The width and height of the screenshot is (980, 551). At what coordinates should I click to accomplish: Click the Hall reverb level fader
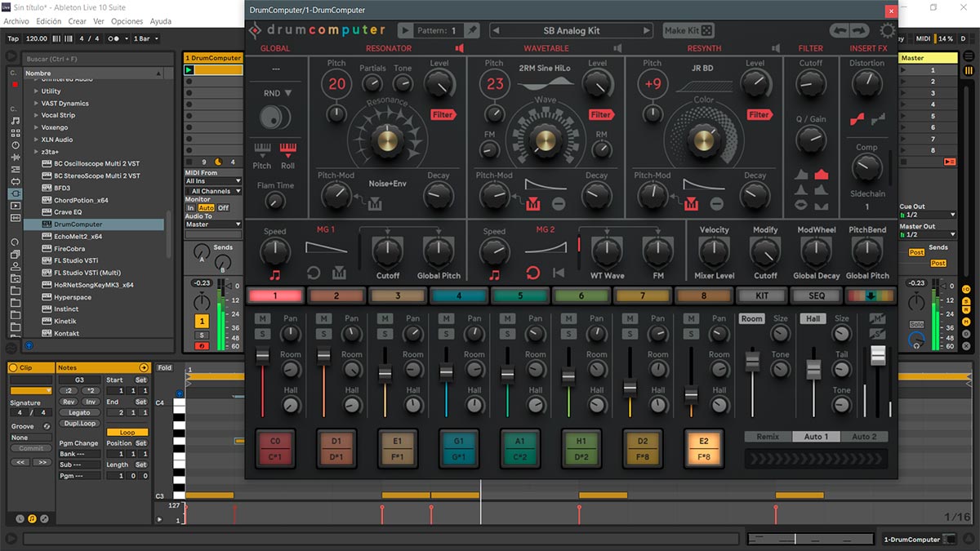813,369
